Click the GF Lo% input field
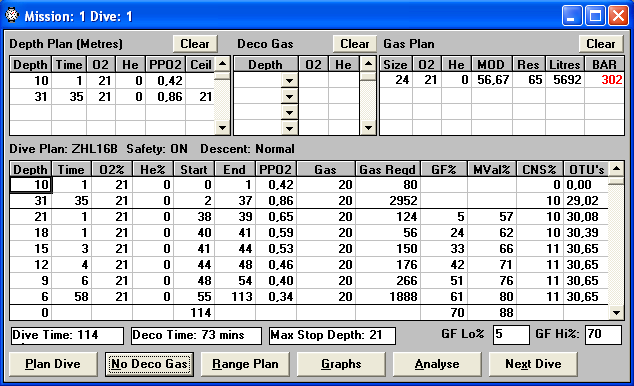This screenshot has height=386, width=634. [x=511, y=335]
